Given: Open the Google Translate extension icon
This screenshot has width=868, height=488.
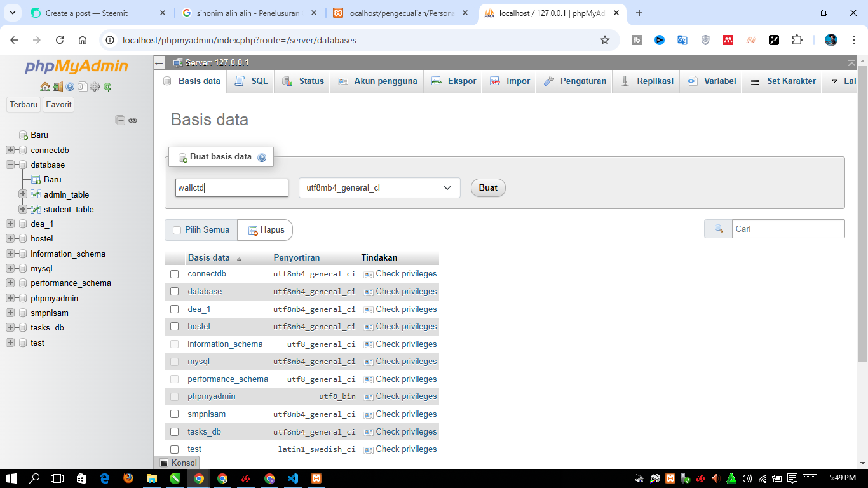Looking at the screenshot, I should 682,40.
